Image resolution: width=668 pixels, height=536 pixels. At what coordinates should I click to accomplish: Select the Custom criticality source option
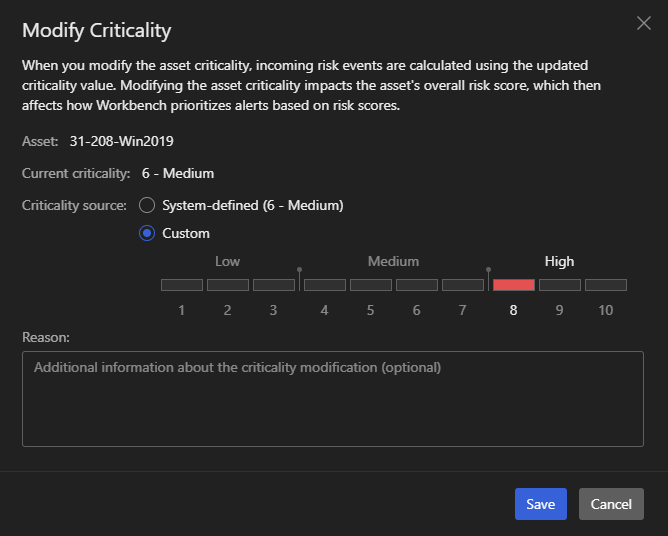(x=147, y=233)
